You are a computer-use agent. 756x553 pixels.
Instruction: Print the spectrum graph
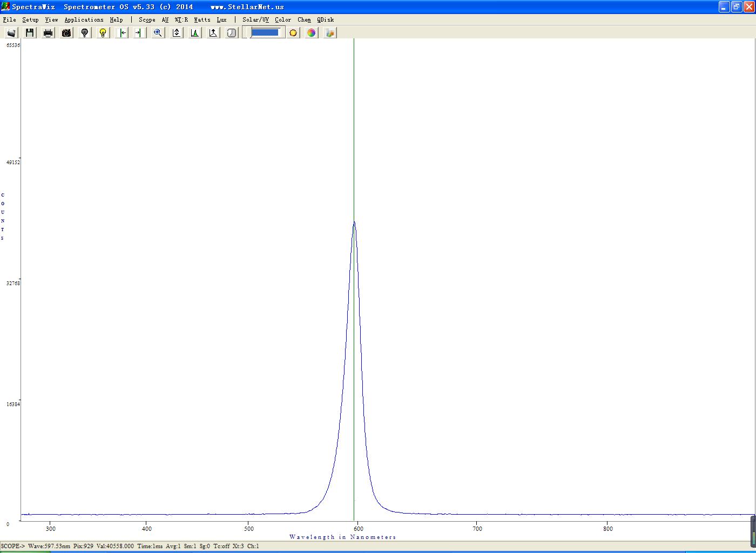click(x=48, y=33)
